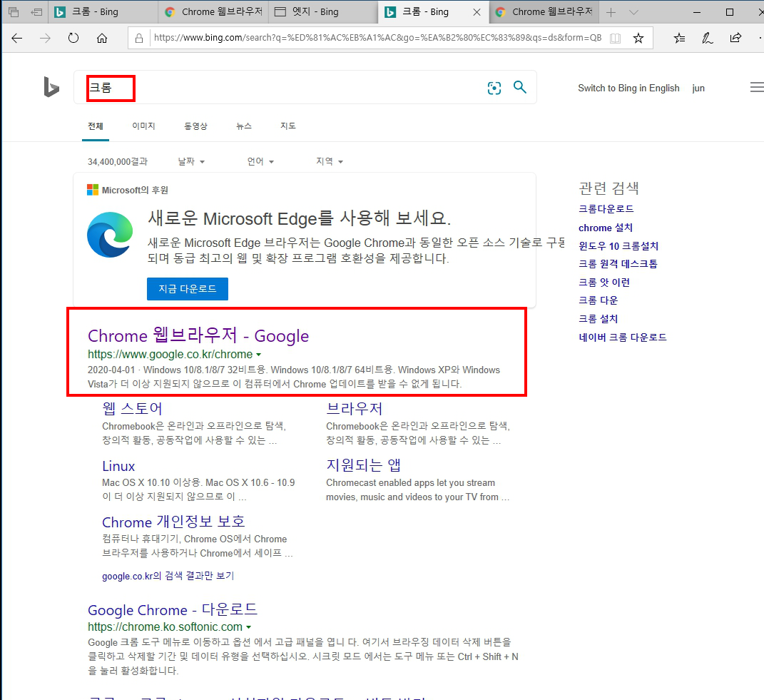This screenshot has height=700, width=764.
Task: Click the browser Forward arrow
Action: 45,38
